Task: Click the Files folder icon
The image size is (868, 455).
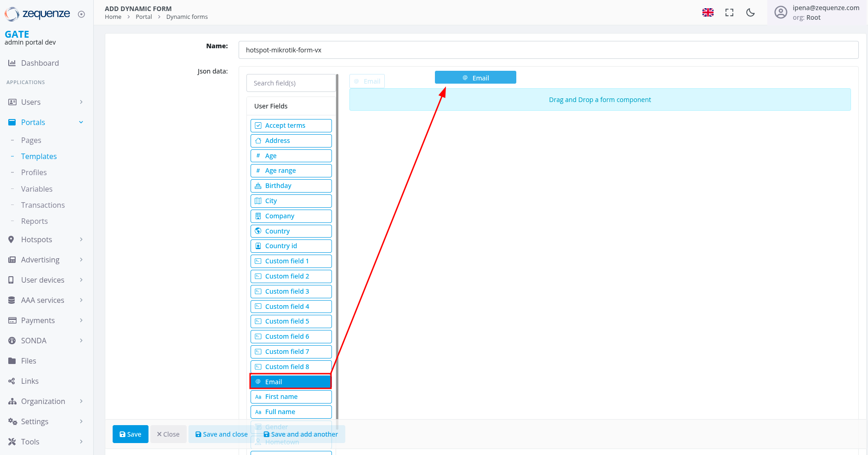Action: 12,361
